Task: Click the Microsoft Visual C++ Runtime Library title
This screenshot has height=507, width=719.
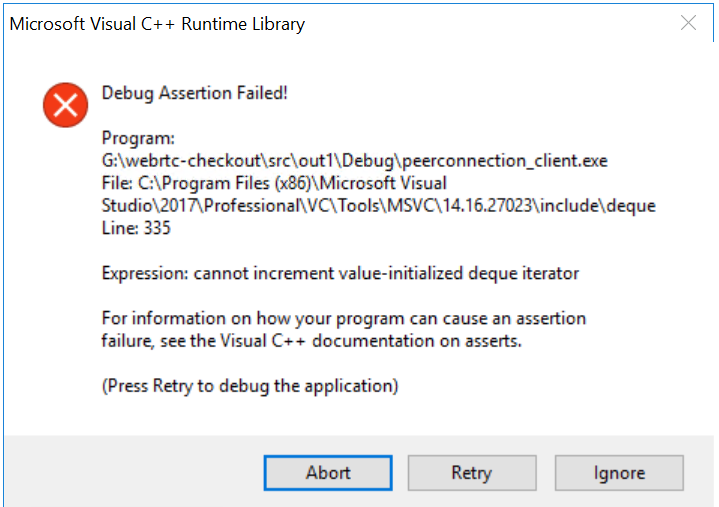Action: (157, 24)
